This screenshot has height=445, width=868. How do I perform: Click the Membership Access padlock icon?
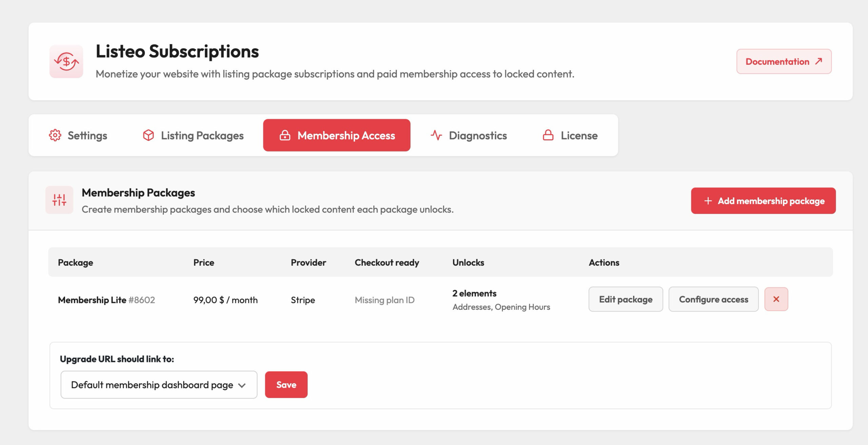[x=285, y=135]
